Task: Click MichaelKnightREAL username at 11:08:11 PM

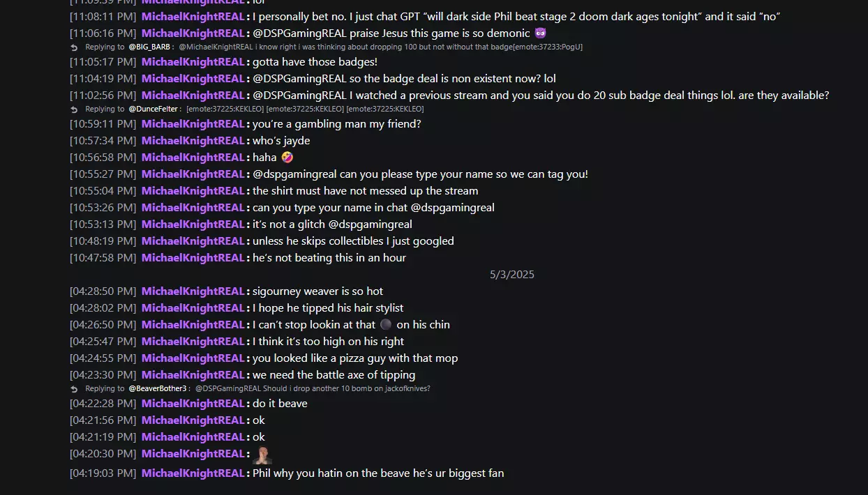Action: [x=193, y=17]
